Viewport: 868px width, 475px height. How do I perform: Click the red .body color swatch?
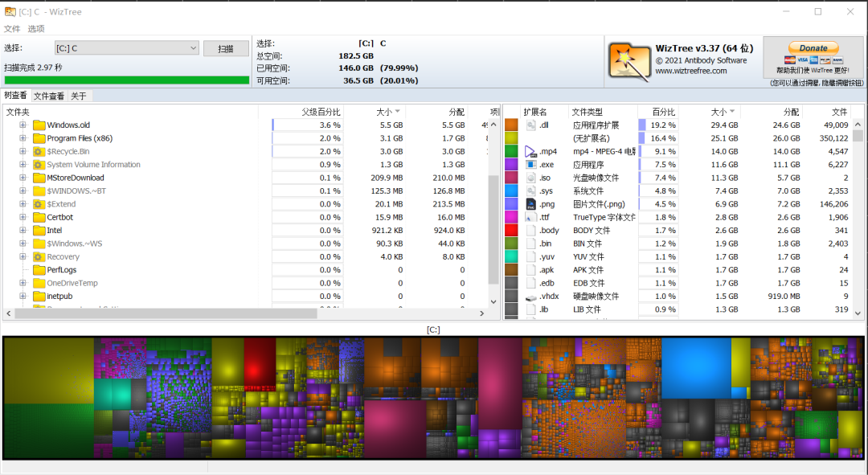[x=511, y=231]
